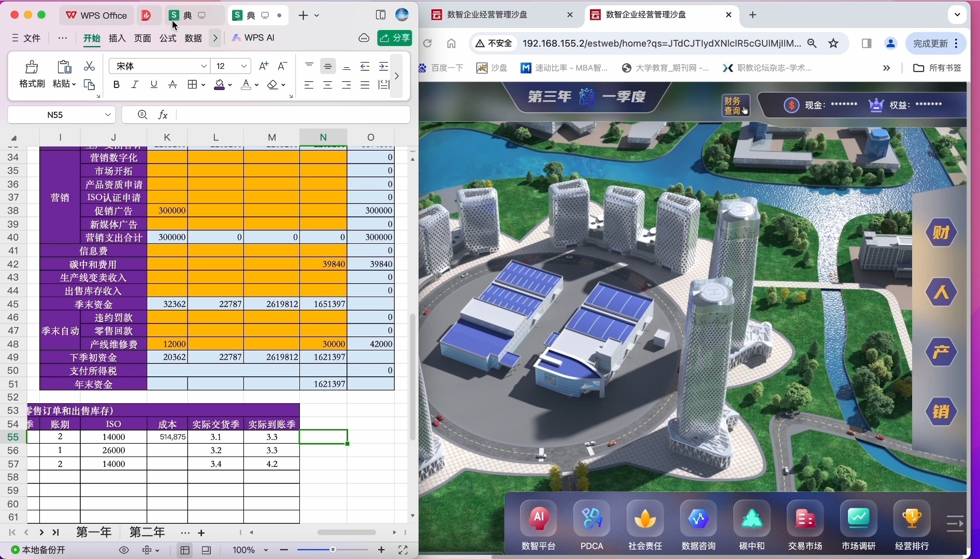Open the 碳中和 icon in game dock
The width and height of the screenshot is (980, 559).
[752, 518]
